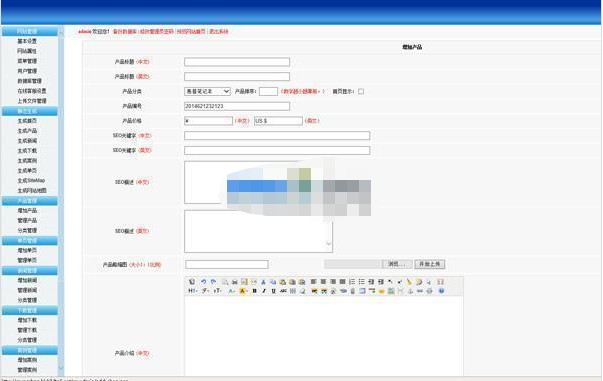Viewport: 603px width, 381px height.
Task: Click the 浏览 browse button
Action: (x=397, y=264)
